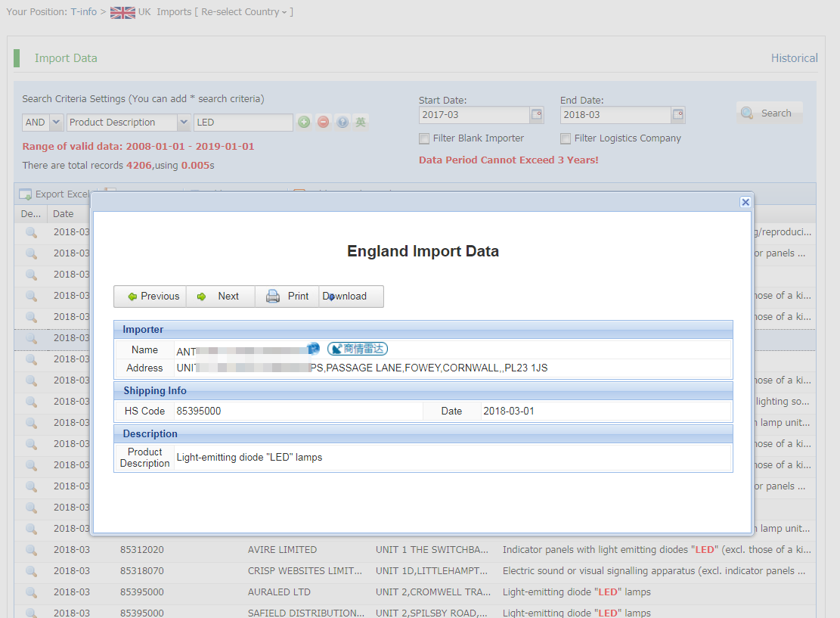Click the red remove search criteria icon

(x=324, y=122)
